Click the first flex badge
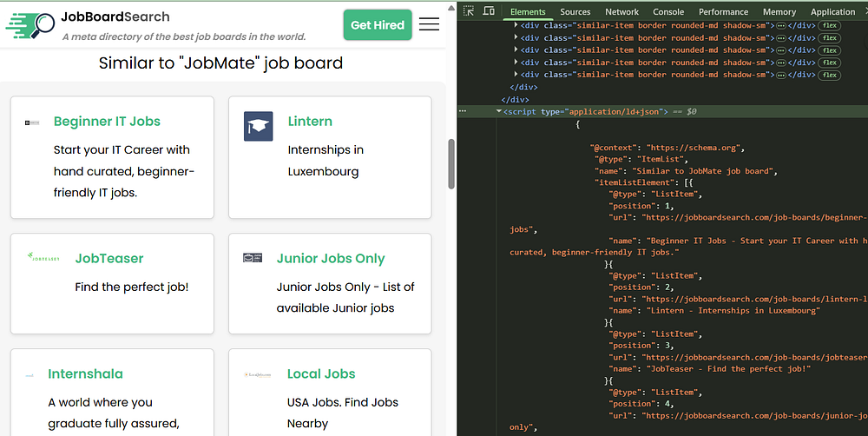Image resolution: width=868 pixels, height=436 pixels. [x=829, y=25]
